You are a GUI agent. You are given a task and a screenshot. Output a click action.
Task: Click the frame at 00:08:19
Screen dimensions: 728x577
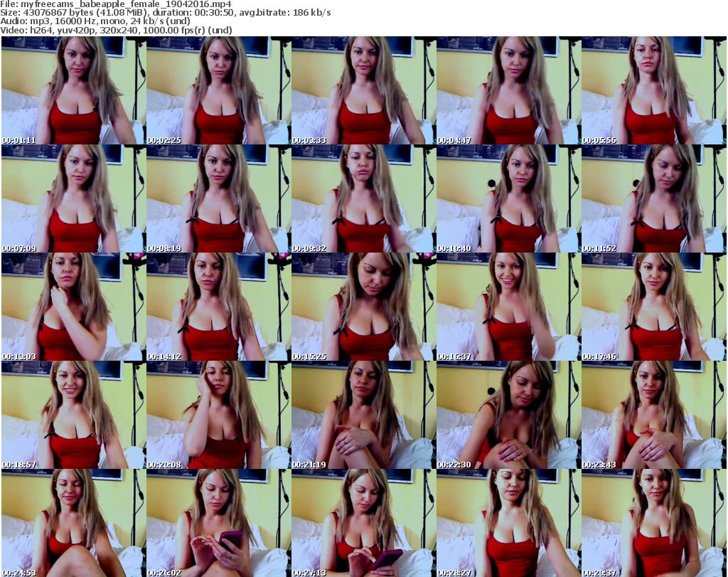[219, 198]
